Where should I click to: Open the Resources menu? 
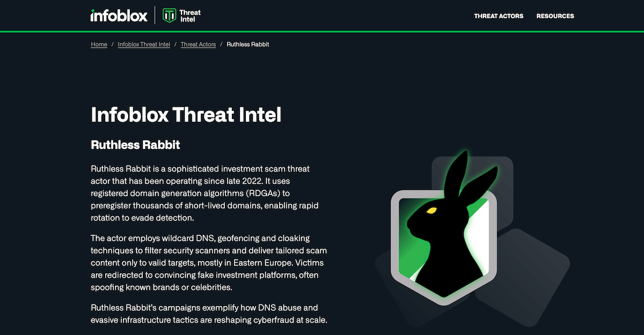[555, 16]
